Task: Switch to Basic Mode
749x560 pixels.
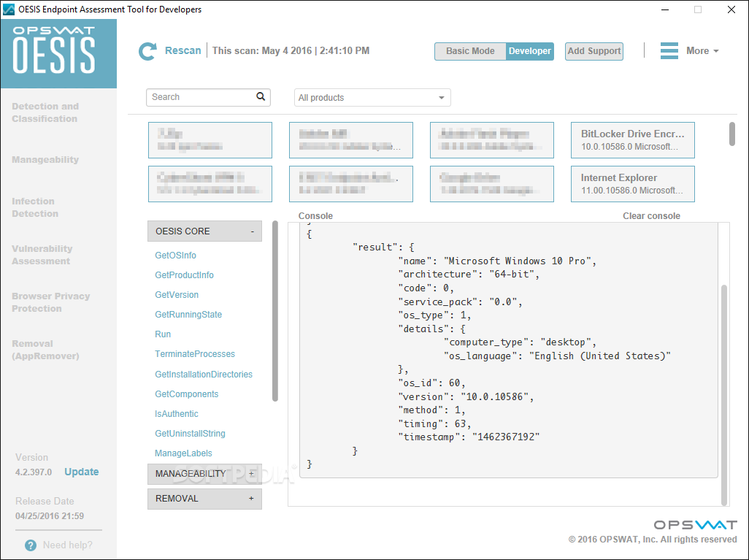Action: tap(470, 51)
